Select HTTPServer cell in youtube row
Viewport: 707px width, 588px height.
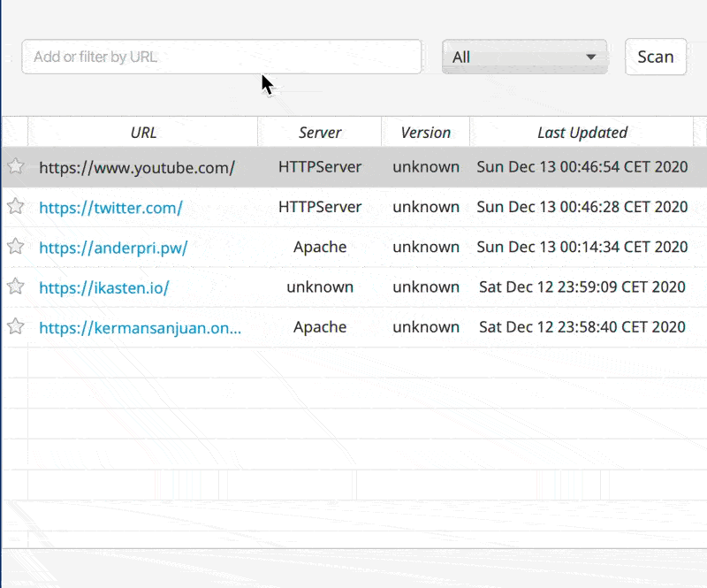320,167
